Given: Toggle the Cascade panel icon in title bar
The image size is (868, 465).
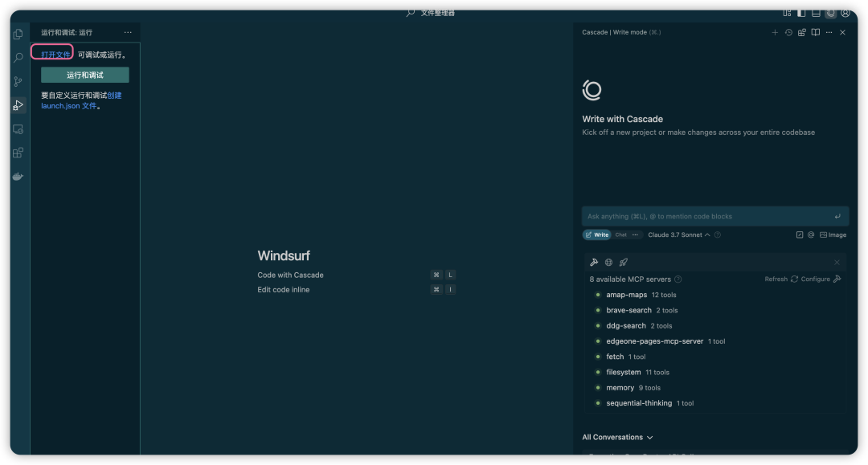Looking at the screenshot, I should 830,14.
